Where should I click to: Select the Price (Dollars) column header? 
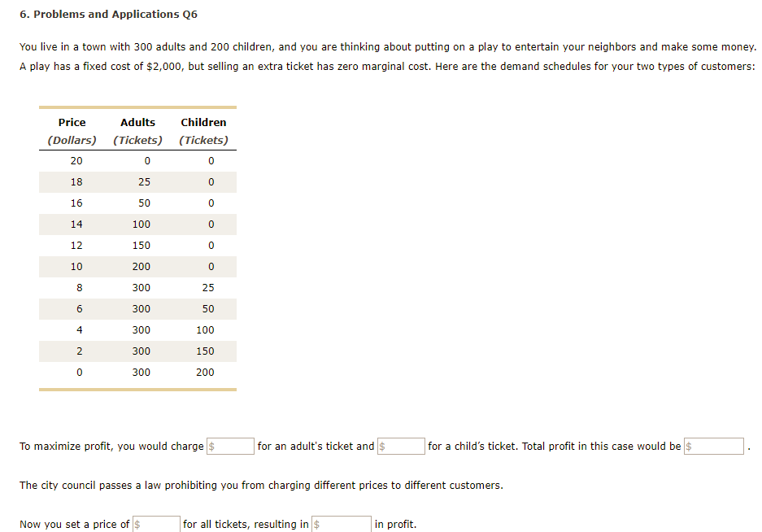(x=72, y=130)
